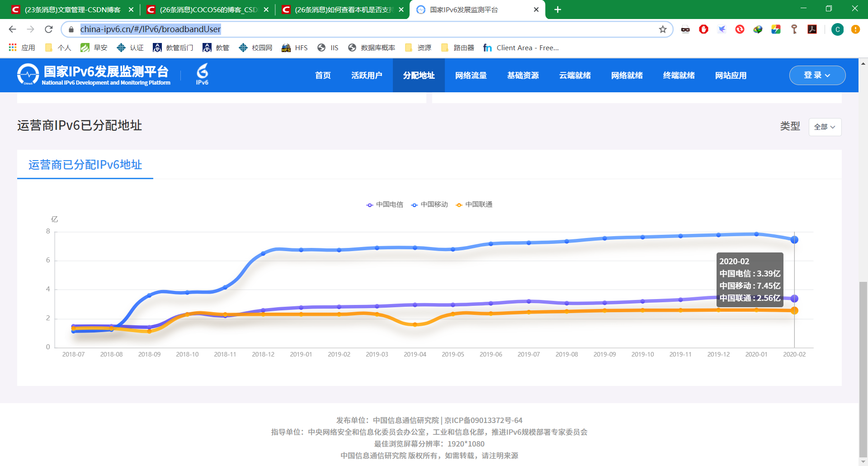The width and height of the screenshot is (868, 466).
Task: Click the scrollbar down arrow
Action: tap(863, 462)
